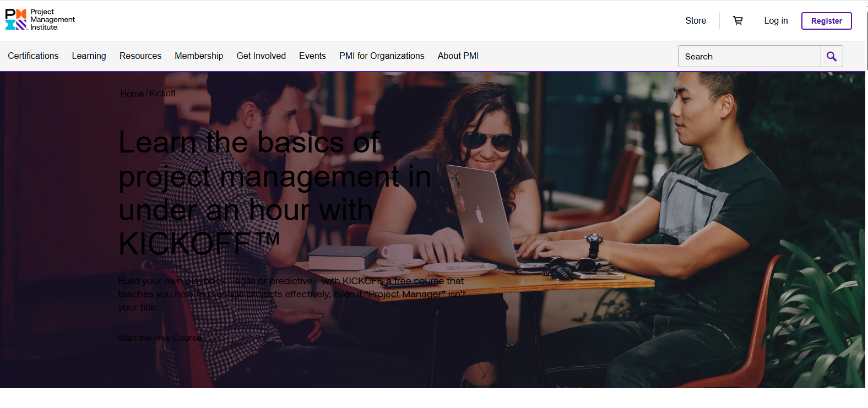Go to the Membership menu
The height and width of the screenshot is (408, 868).
(199, 56)
